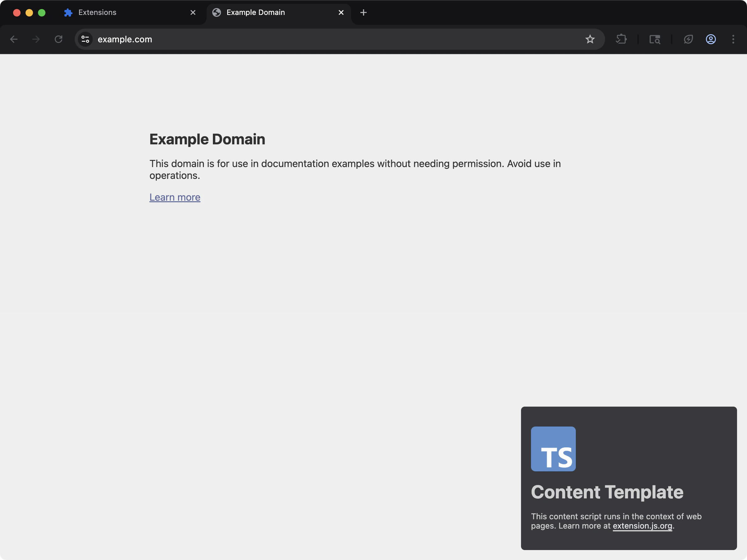Follow the Learn more link
The height and width of the screenshot is (560, 747).
[x=175, y=197]
